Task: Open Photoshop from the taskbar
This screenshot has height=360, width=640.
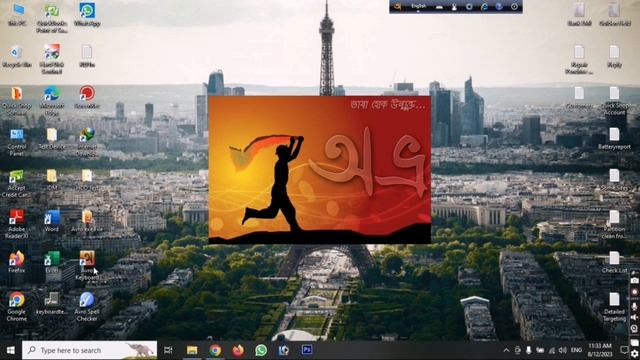Action: click(307, 350)
